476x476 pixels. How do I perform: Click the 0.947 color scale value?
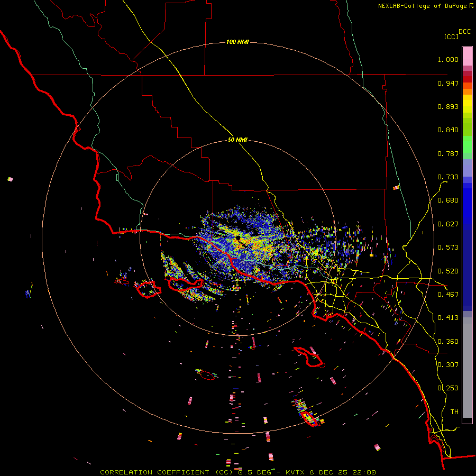point(448,83)
